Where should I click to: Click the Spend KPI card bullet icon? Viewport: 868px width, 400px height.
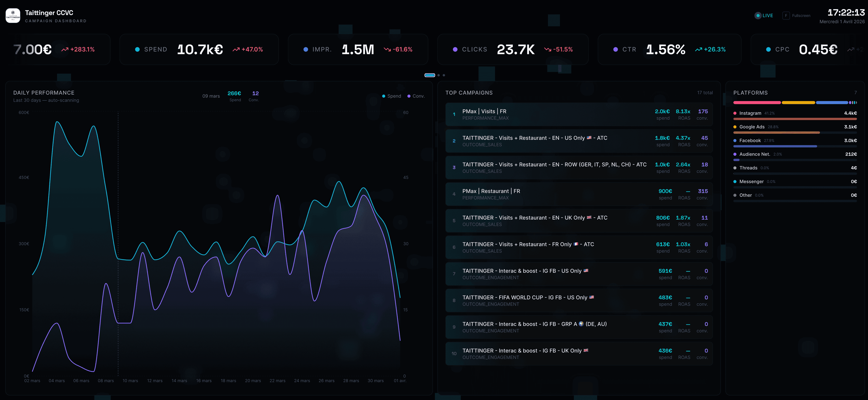137,49
